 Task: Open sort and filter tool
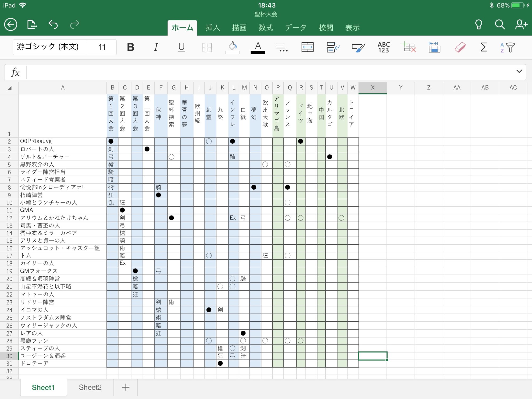pos(507,47)
